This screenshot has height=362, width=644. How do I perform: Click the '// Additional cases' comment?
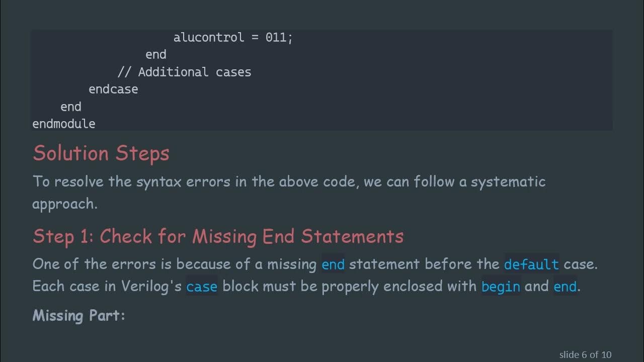coord(184,72)
